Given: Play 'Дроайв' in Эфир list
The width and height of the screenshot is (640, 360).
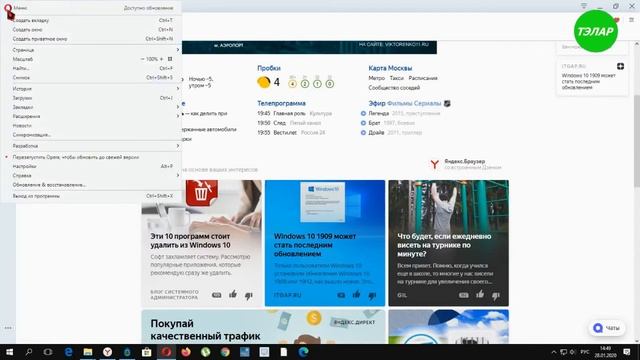Looking at the screenshot, I should (x=376, y=133).
